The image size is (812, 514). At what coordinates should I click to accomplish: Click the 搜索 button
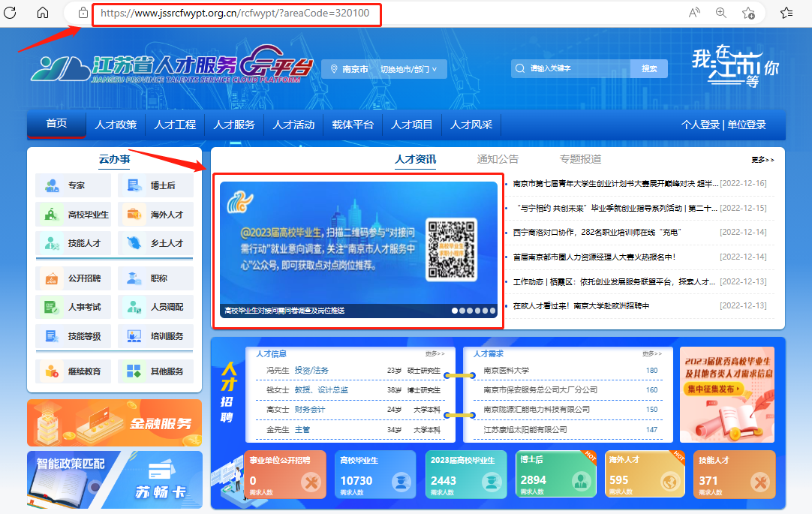click(649, 68)
